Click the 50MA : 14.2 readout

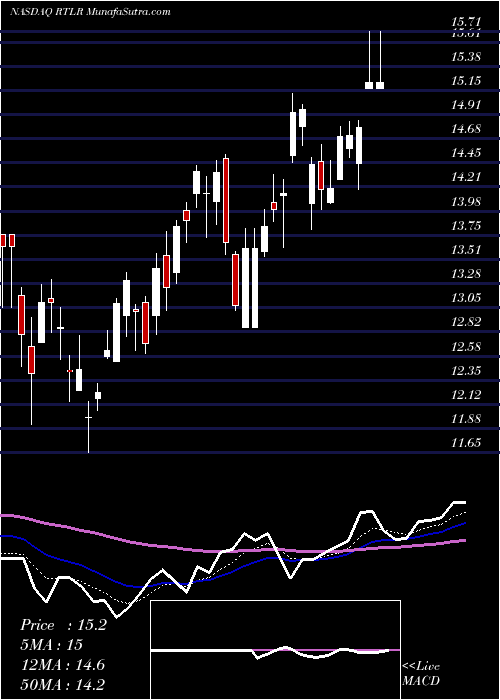(62, 684)
